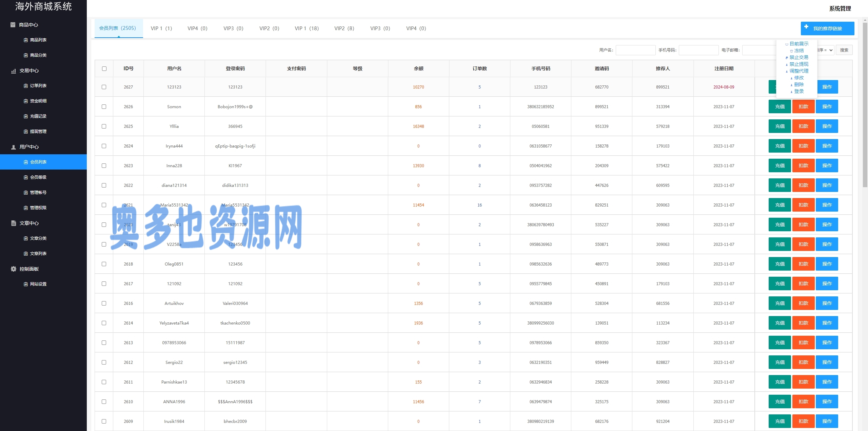Check the checkbox for user Somon

pyautogui.click(x=104, y=107)
